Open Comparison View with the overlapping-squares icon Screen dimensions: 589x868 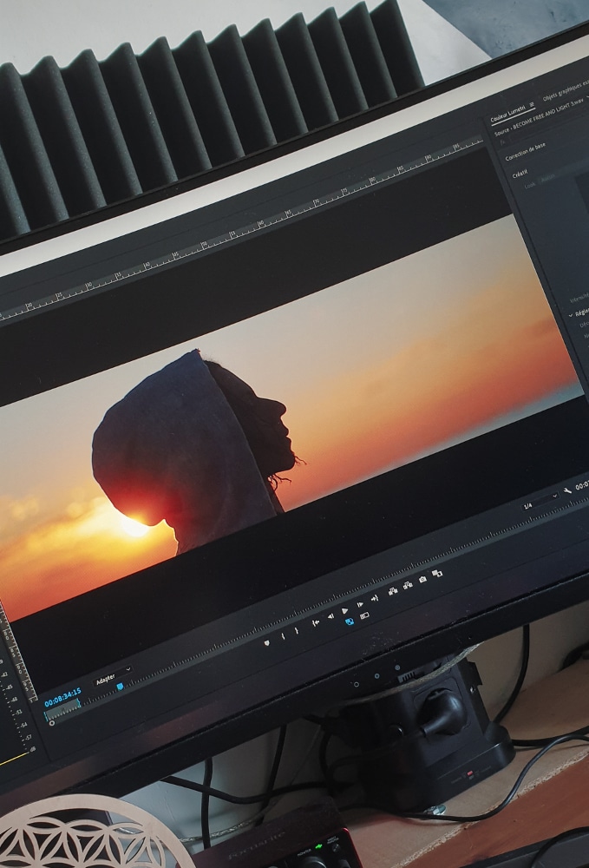(437, 573)
